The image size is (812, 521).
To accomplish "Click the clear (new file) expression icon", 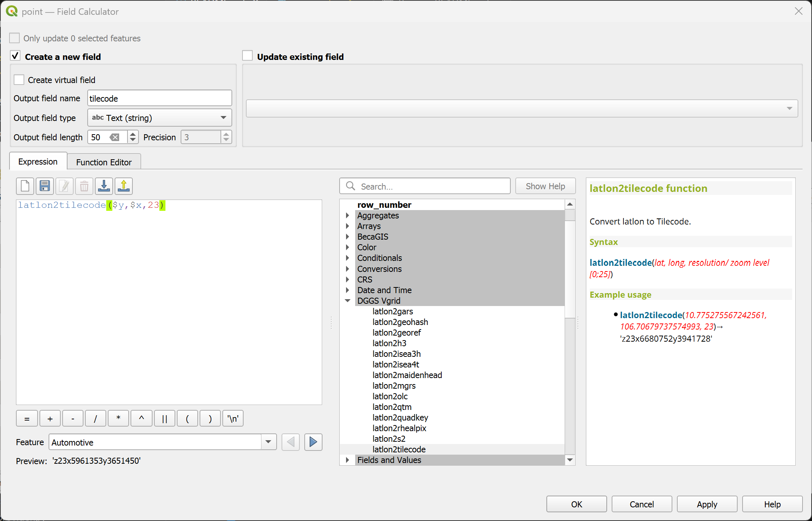I will pos(25,186).
